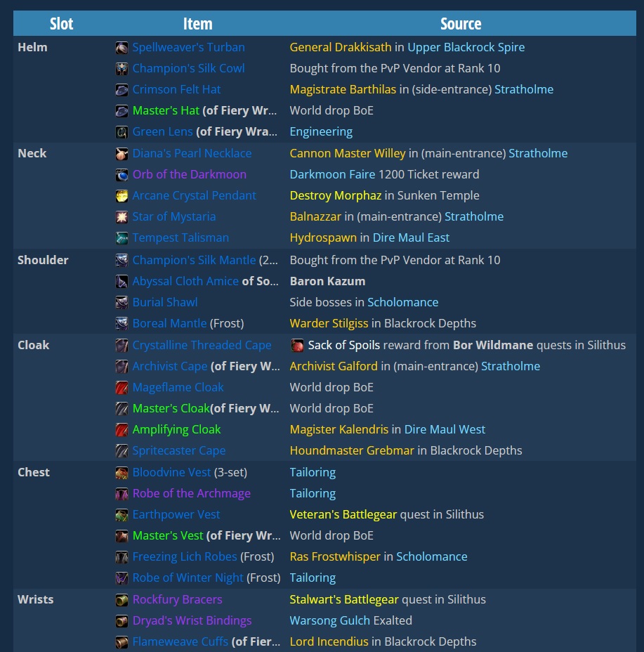Click the Source column header
The width and height of the screenshot is (644, 652).
tap(461, 24)
